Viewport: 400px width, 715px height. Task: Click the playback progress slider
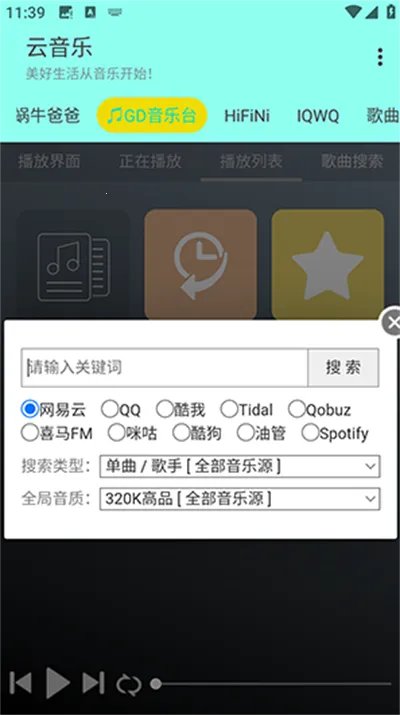pyautogui.click(x=271, y=684)
